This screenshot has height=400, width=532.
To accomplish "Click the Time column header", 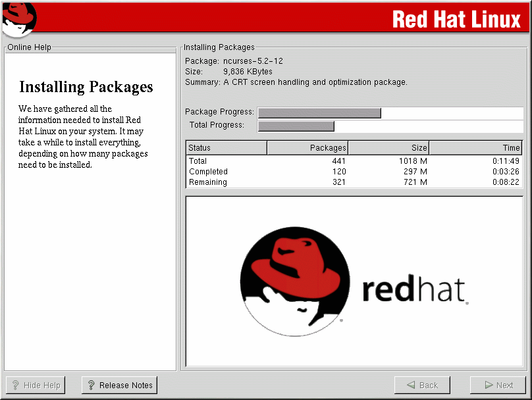I will (475, 148).
